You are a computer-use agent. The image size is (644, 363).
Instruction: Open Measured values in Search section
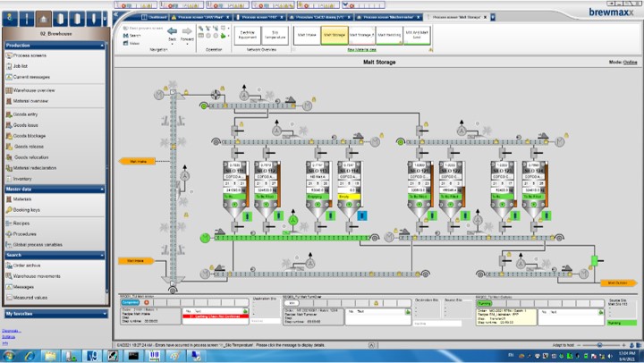tap(30, 298)
